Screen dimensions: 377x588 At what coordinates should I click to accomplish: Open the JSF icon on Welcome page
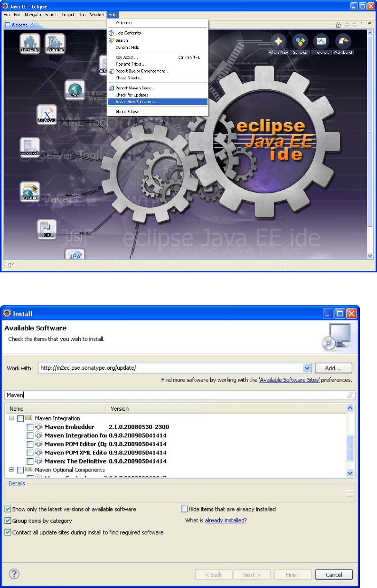click(47, 230)
